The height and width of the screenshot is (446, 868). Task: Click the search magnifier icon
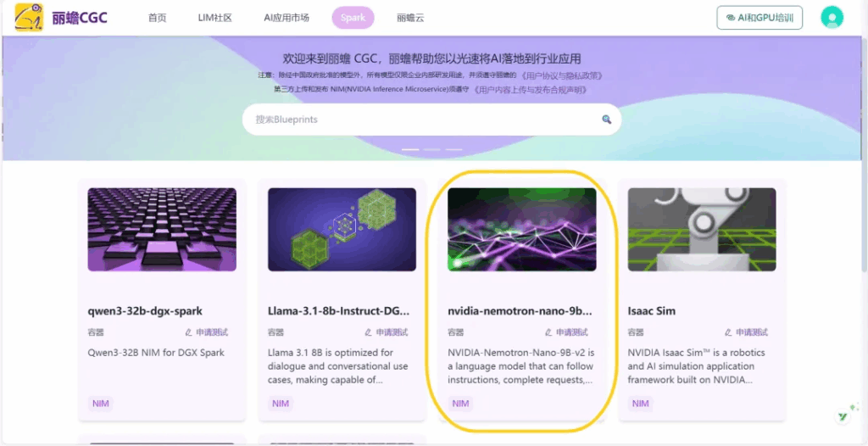pyautogui.click(x=606, y=120)
